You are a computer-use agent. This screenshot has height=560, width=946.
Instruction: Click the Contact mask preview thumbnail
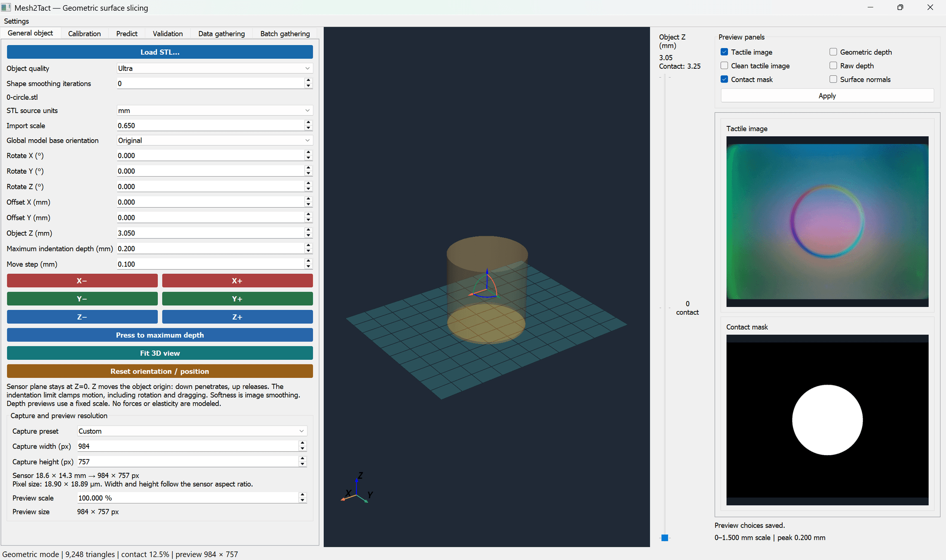[x=827, y=420]
